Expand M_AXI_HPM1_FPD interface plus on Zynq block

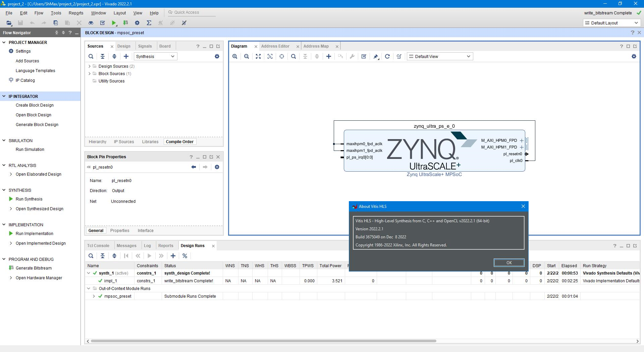point(522,147)
